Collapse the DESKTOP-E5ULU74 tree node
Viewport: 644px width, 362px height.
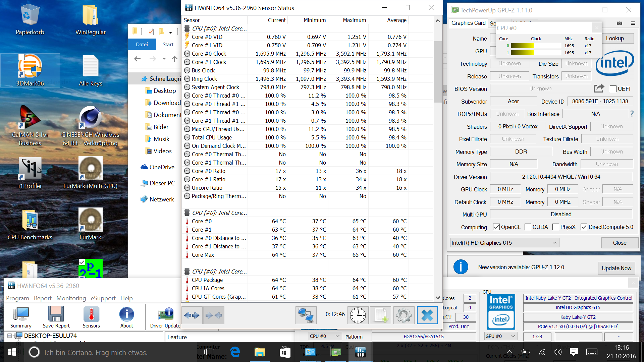[x=10, y=336]
